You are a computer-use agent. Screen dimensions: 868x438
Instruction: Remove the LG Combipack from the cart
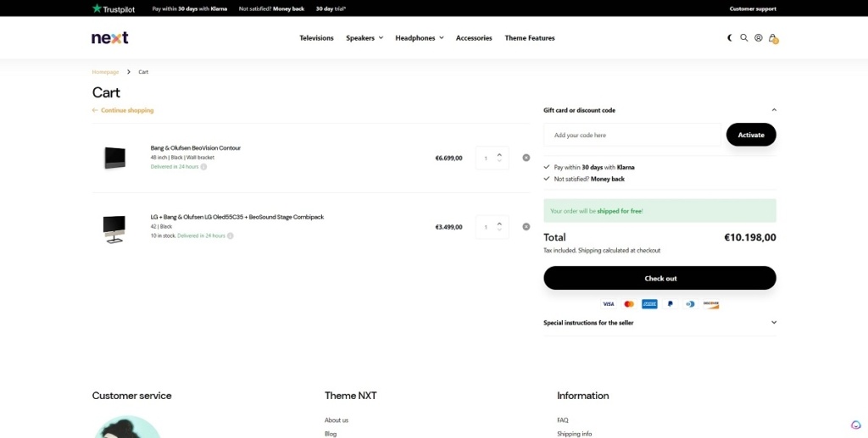(x=526, y=226)
